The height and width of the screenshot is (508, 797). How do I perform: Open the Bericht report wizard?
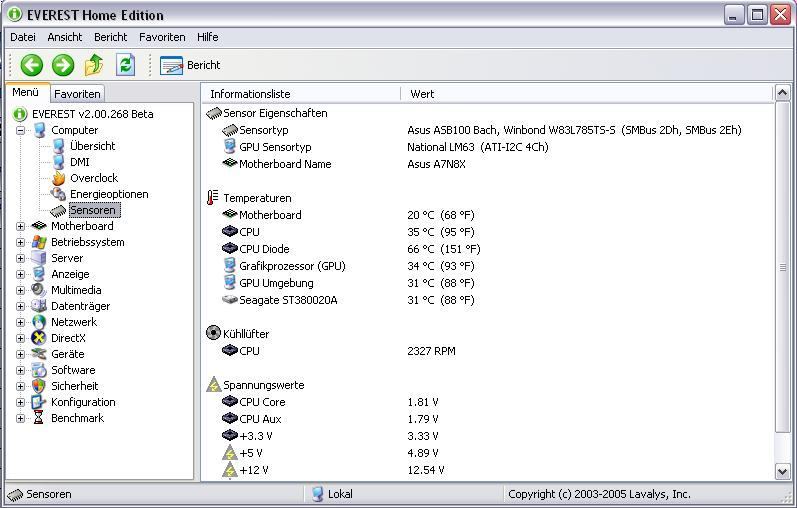coord(190,65)
